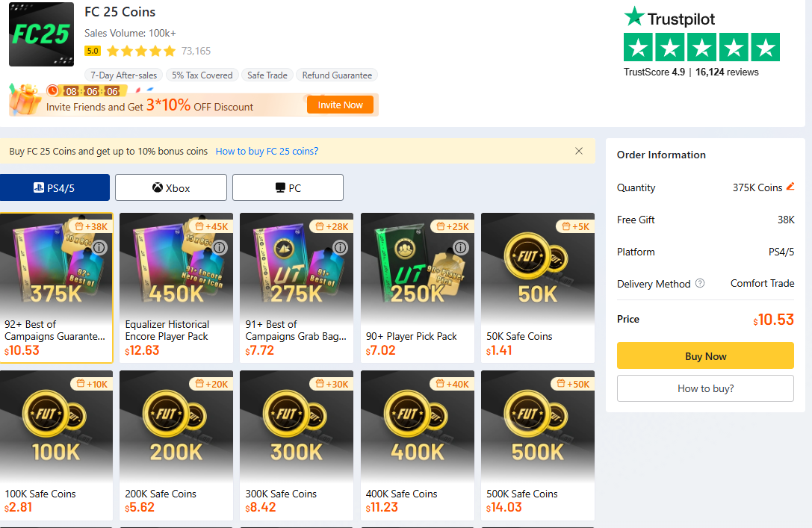Click the countdown clock timer icon

coord(52,90)
